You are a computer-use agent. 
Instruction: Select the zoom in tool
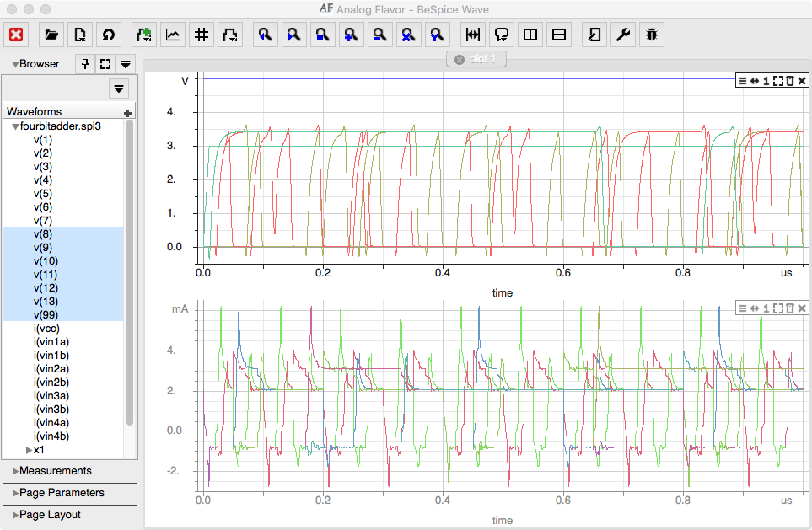tap(351, 34)
